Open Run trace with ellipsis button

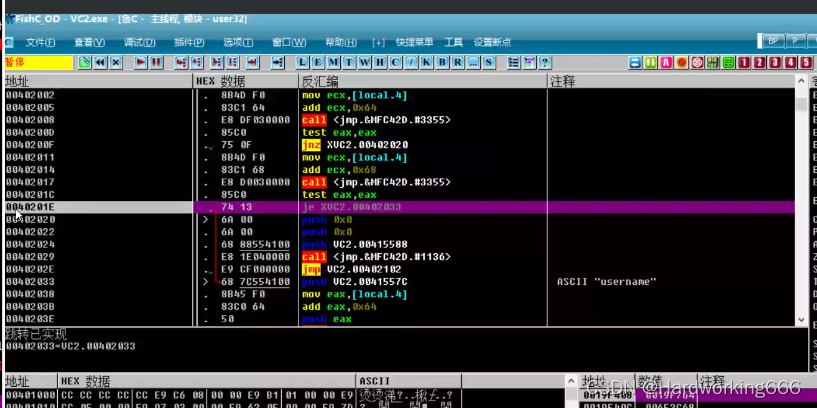(x=473, y=63)
